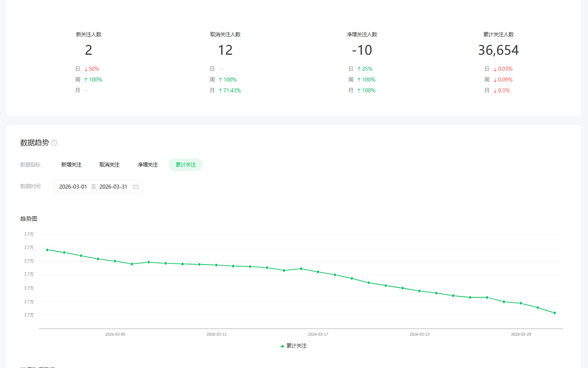Viewport: 588px width, 368px height.
Task: Click the 累计关注 legend label under the chart
Action: pos(296,346)
